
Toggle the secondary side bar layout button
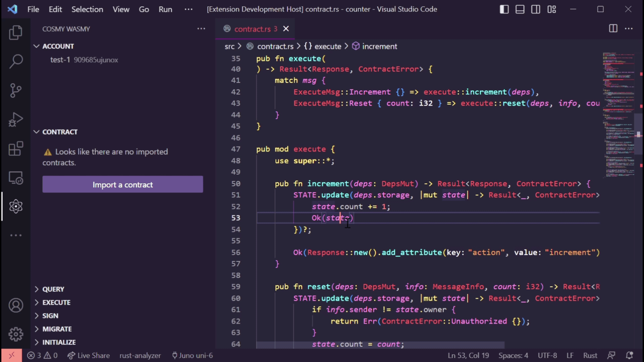coord(536,9)
